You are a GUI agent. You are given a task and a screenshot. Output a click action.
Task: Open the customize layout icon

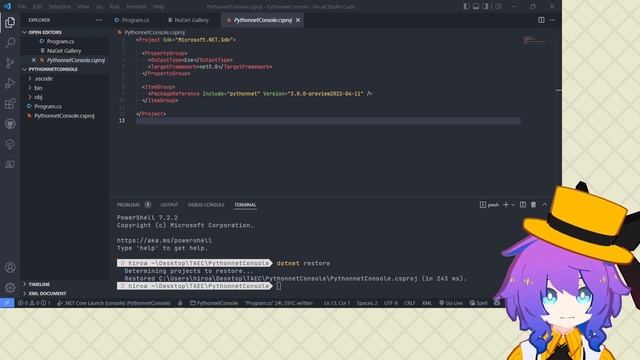(x=498, y=7)
